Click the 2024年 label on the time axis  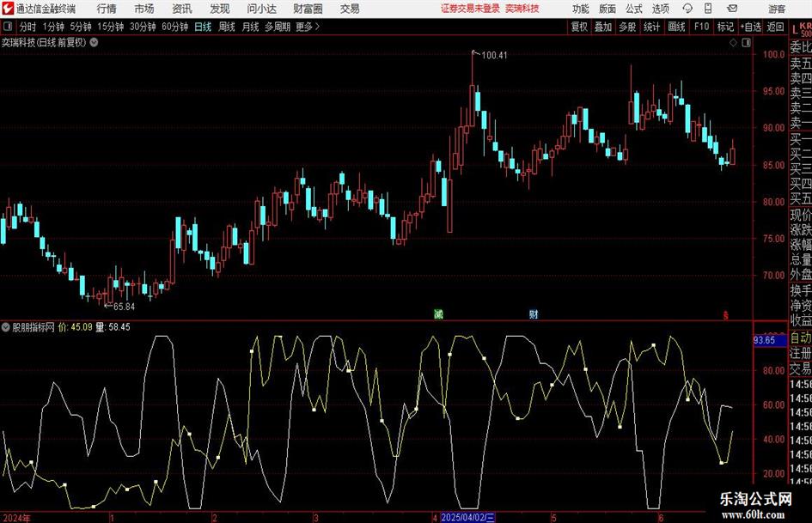16,519
